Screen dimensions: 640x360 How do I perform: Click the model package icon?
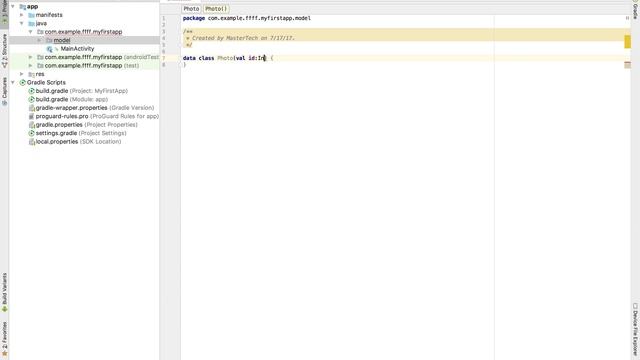[x=49, y=40]
